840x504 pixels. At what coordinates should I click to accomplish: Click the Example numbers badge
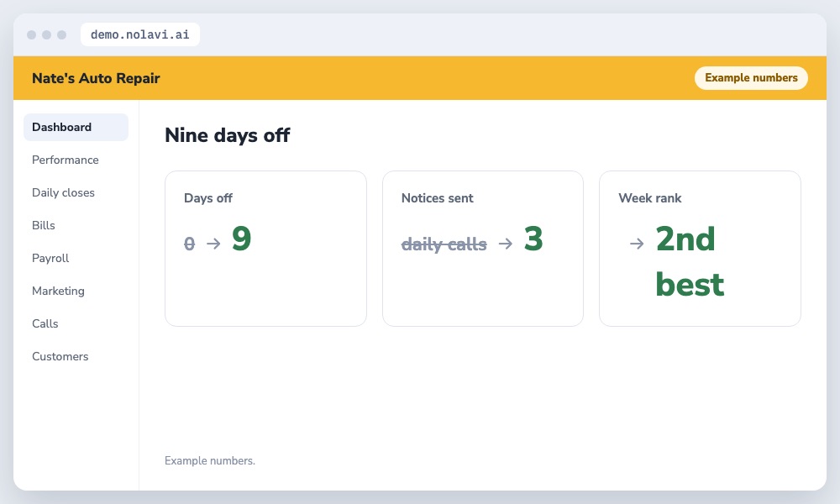(751, 77)
